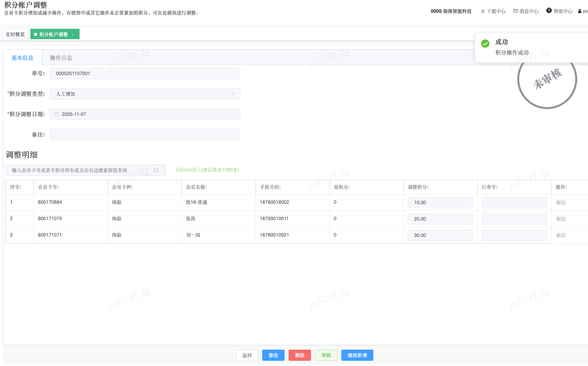This screenshot has width=588, height=366.
Task: Click member card number 800171070
Action: point(50,219)
